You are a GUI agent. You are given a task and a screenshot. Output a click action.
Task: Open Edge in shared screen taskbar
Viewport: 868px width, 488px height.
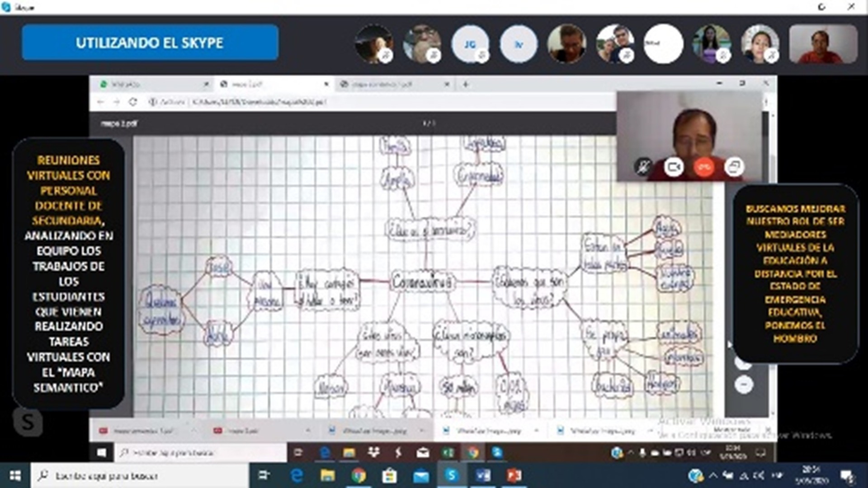tap(324, 452)
